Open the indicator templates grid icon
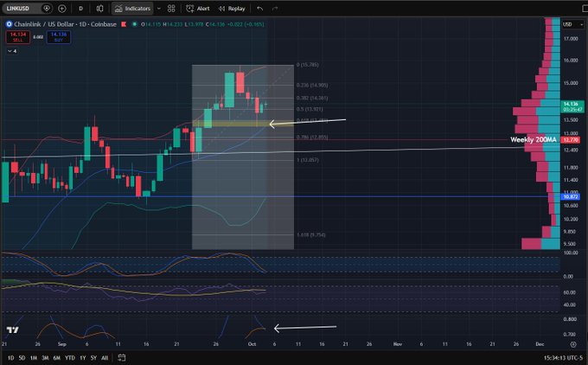Viewport: 588px width, 365px height. click(x=171, y=9)
